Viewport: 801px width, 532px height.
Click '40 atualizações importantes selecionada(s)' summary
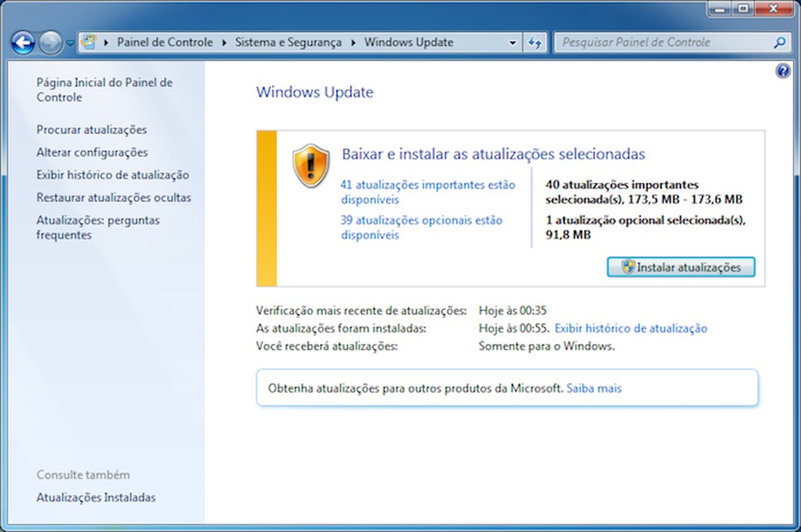click(644, 192)
